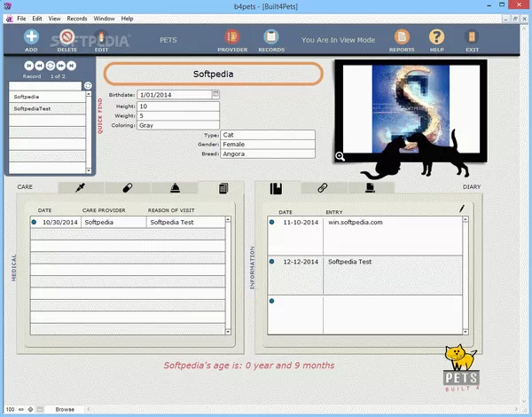
Task: Open the paperclip attachments tab
Action: click(x=323, y=188)
